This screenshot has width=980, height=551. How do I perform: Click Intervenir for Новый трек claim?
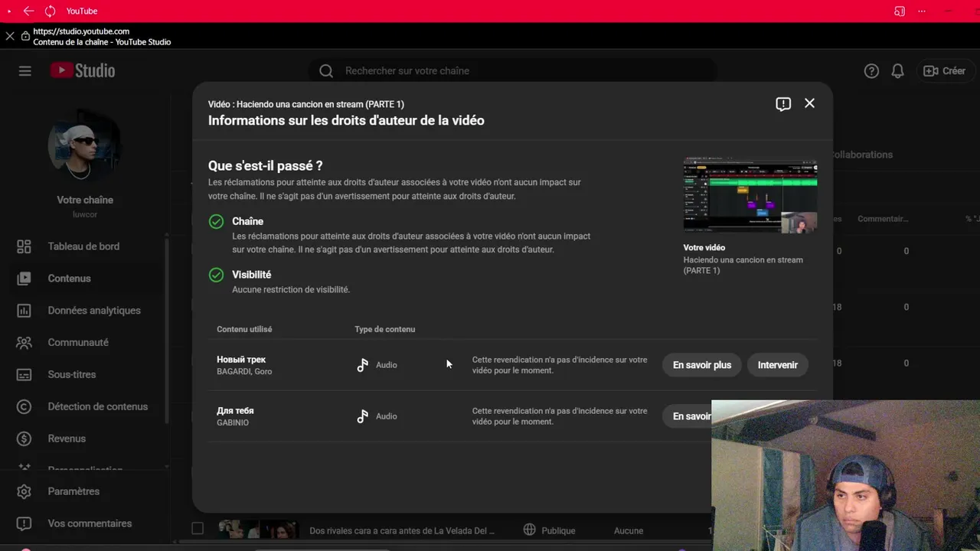coord(778,365)
